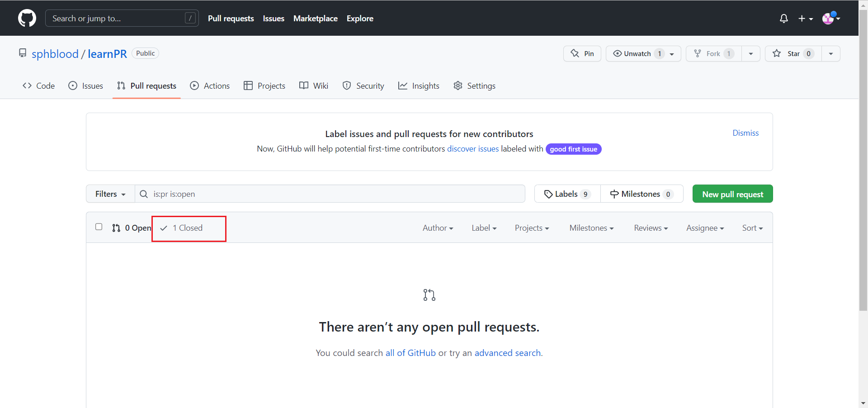Switch to the Code tab
The image size is (868, 408).
[38, 85]
